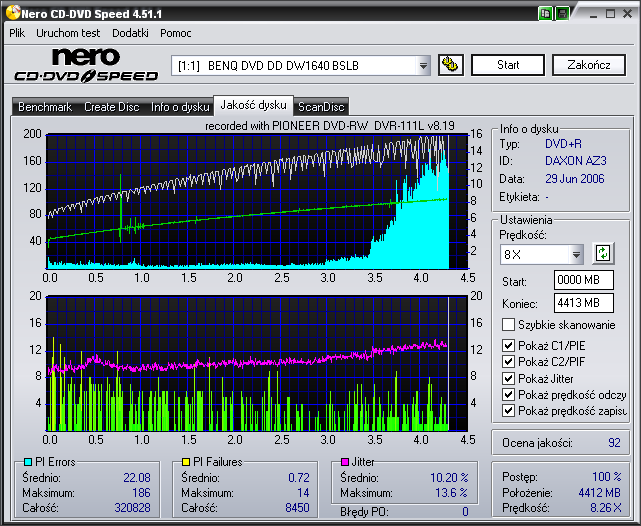Click the save floppy icon in title bar
641x526 pixels.
tap(562, 13)
